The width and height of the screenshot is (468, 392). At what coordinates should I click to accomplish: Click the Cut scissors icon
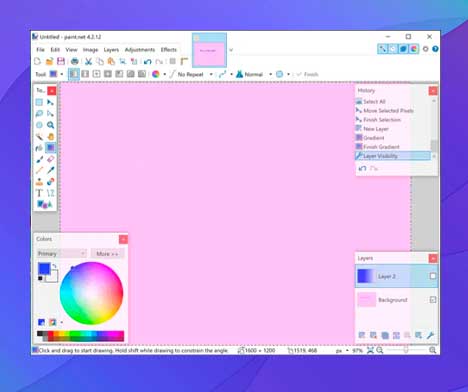point(88,61)
